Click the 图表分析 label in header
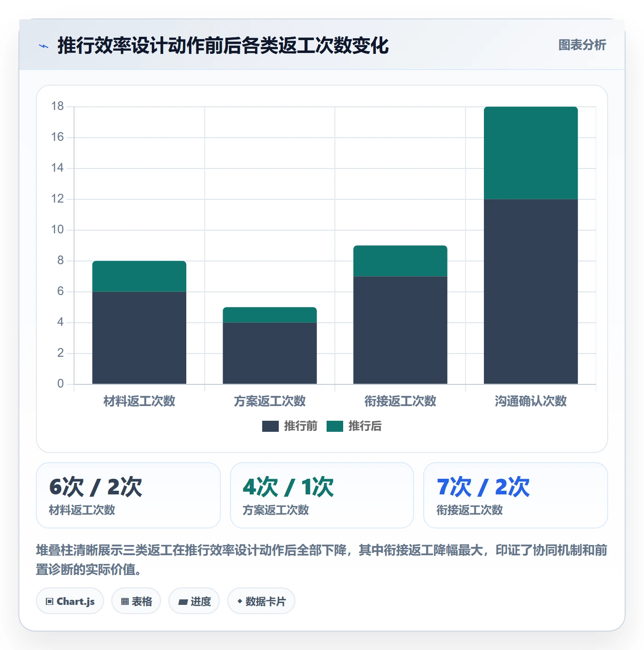Viewport: 644px width, 650px height. 582,45
